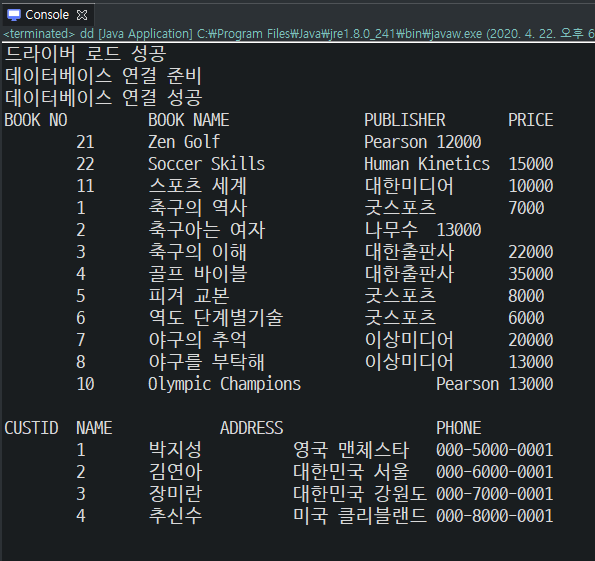Click the price 7000
This screenshot has width=595, height=561.
526,208
